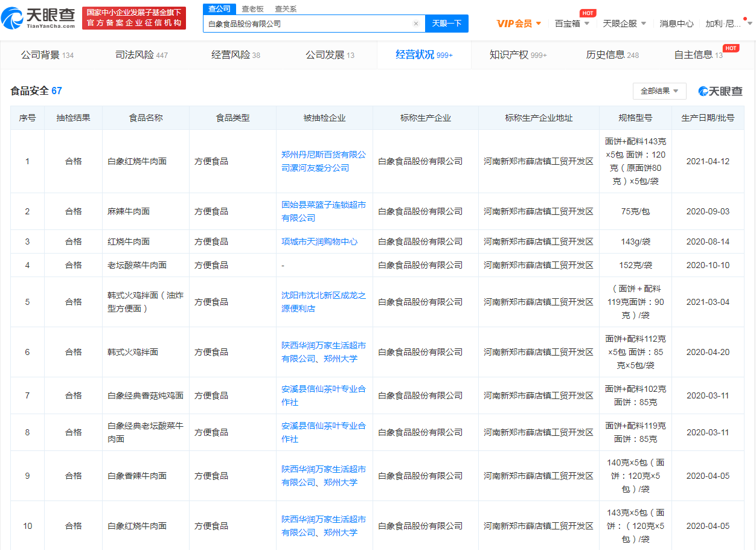Click the food name 白象经典老坛酸菜牛肉面
756x550 pixels.
146,432
